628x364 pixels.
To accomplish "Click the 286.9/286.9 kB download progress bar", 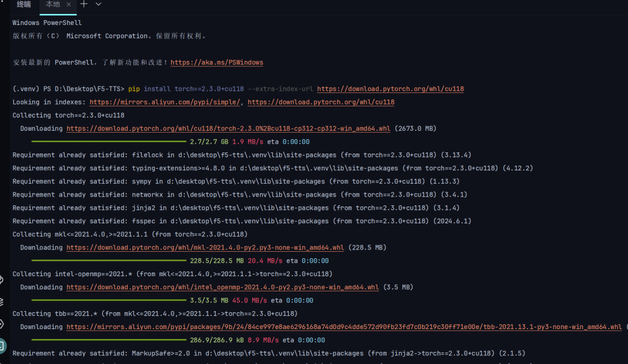I will [x=109, y=340].
